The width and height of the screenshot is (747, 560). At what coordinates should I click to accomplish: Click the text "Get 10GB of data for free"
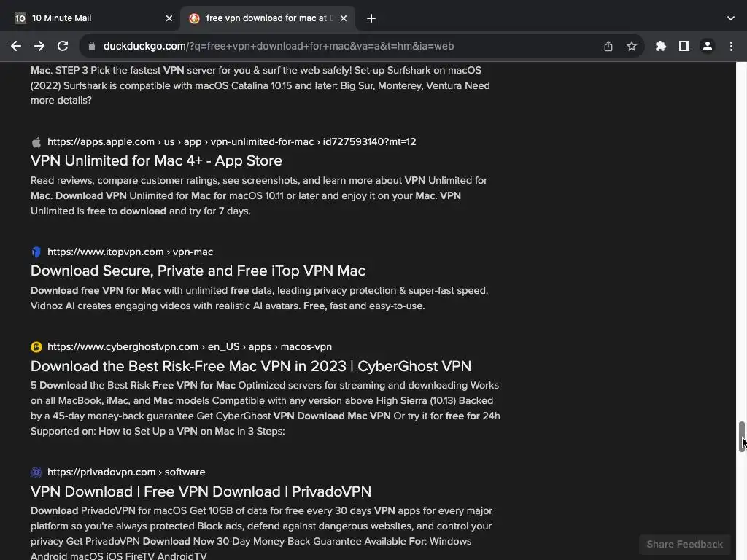tap(247, 511)
